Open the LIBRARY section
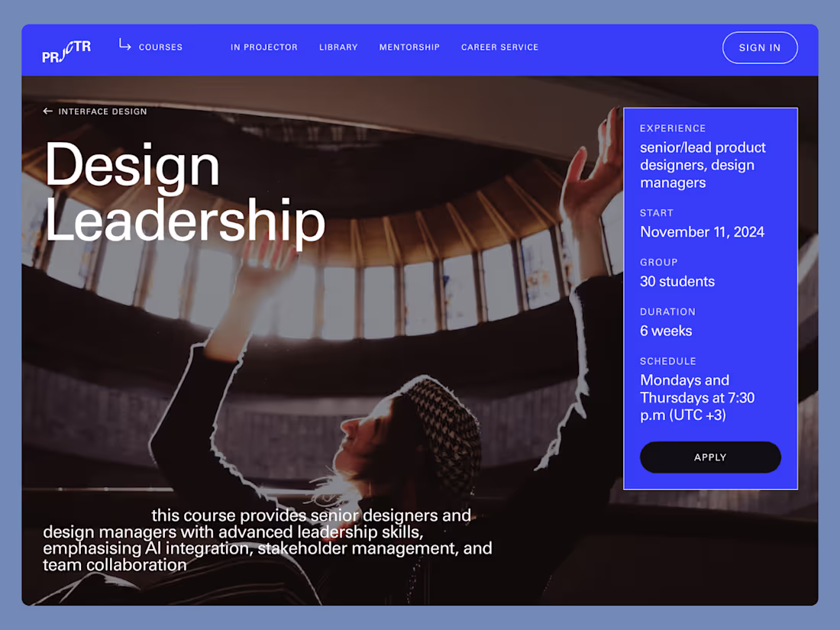The width and height of the screenshot is (840, 630). [x=338, y=47]
